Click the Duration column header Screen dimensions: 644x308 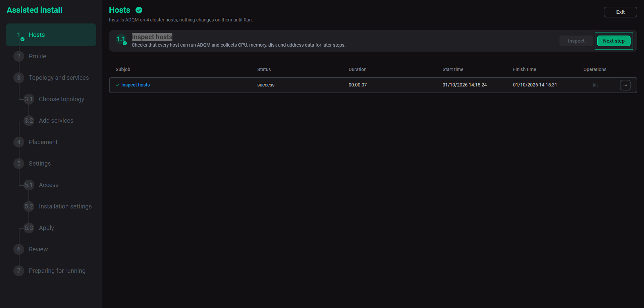click(x=357, y=69)
